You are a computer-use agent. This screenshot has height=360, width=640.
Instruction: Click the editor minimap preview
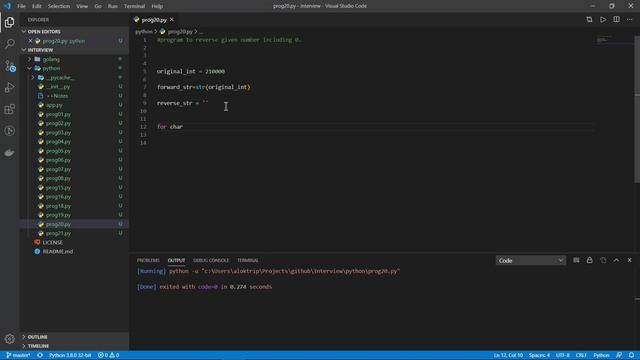tap(604, 40)
